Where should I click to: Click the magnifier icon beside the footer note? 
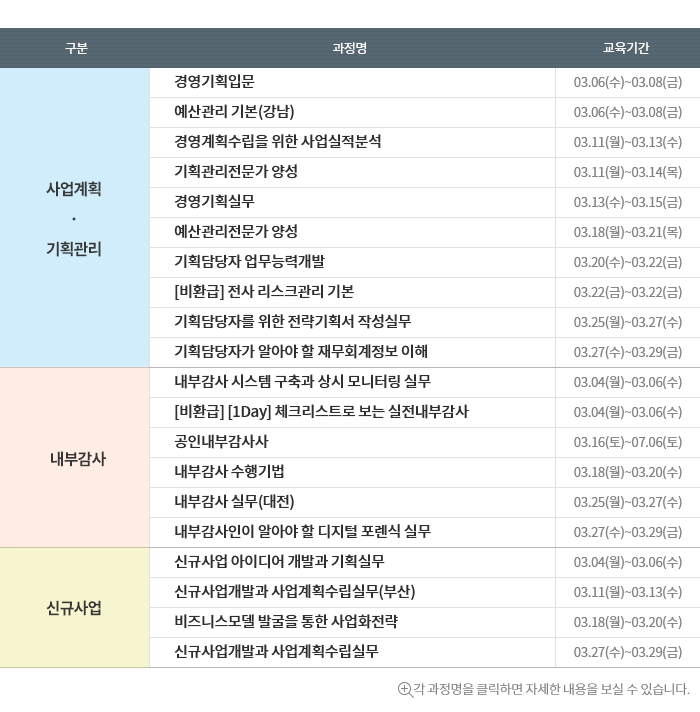tap(405, 689)
